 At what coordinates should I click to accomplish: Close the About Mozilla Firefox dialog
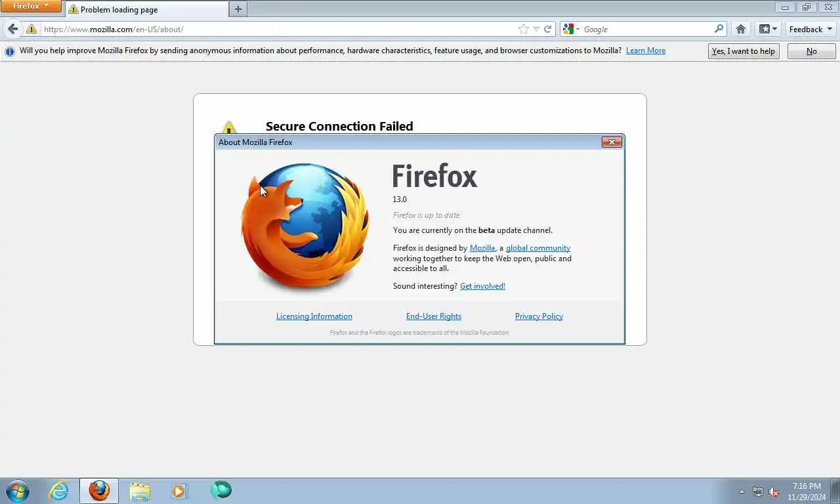coord(612,142)
